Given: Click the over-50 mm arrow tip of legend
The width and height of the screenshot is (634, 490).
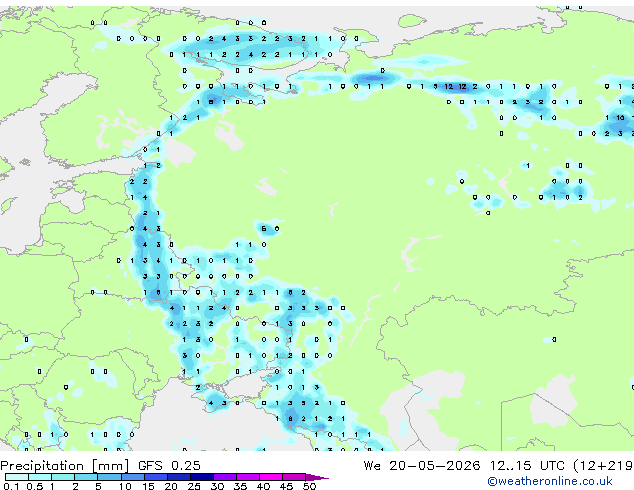Looking at the screenshot, I should pos(317,477).
